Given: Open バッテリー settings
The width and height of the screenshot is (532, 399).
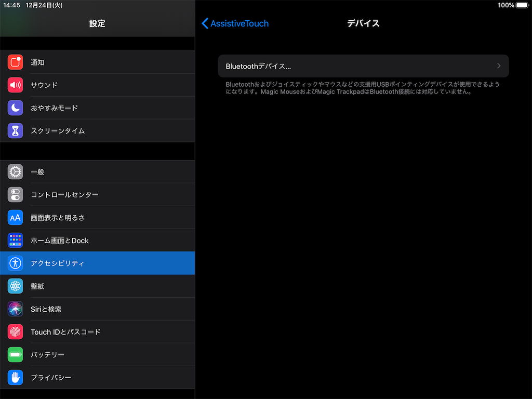Looking at the screenshot, I should point(97,354).
